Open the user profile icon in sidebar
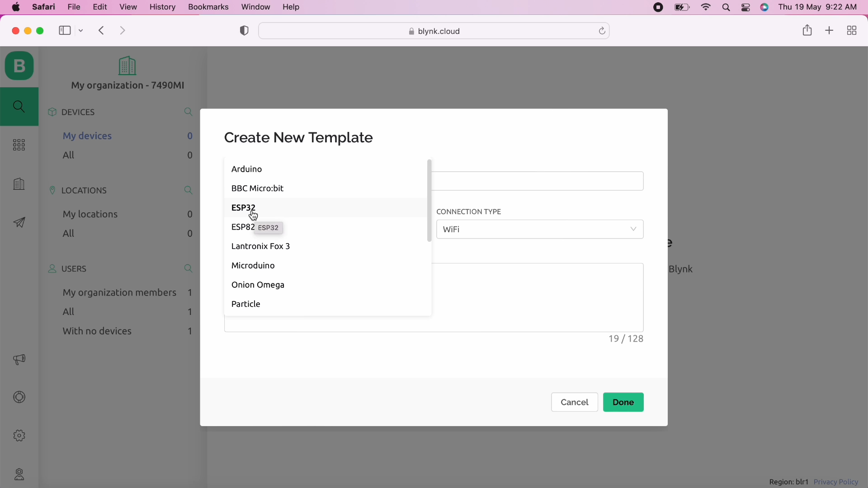868x488 pixels. click(19, 474)
